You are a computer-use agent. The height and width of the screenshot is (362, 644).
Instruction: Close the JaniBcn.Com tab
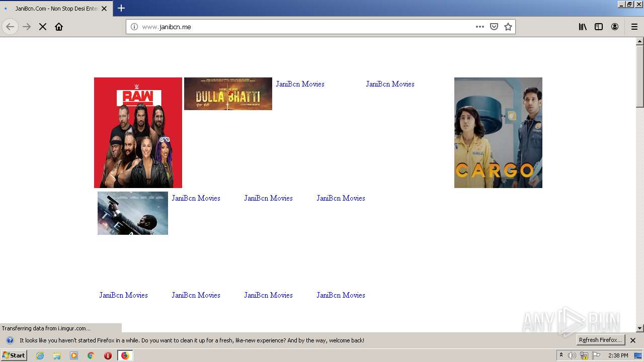click(104, 9)
